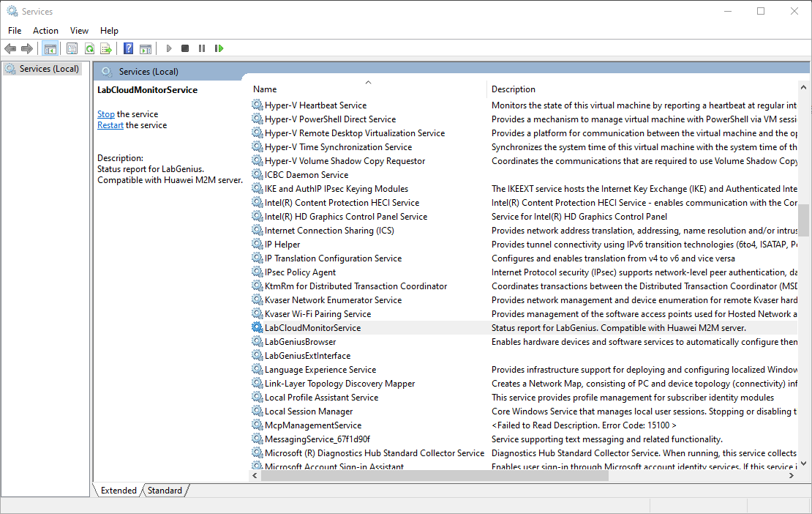Select IKE and AuthIP IPsec Keying Modules
812x514 pixels.
(336, 189)
